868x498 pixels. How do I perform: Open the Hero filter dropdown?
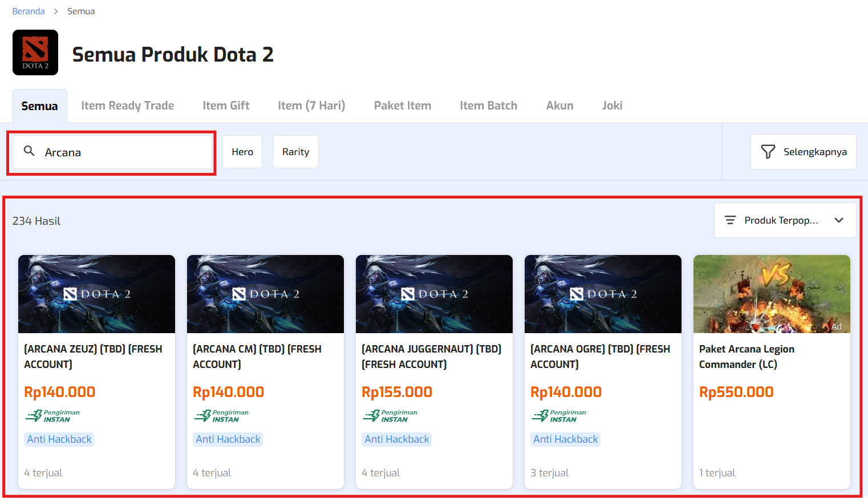pyautogui.click(x=242, y=152)
